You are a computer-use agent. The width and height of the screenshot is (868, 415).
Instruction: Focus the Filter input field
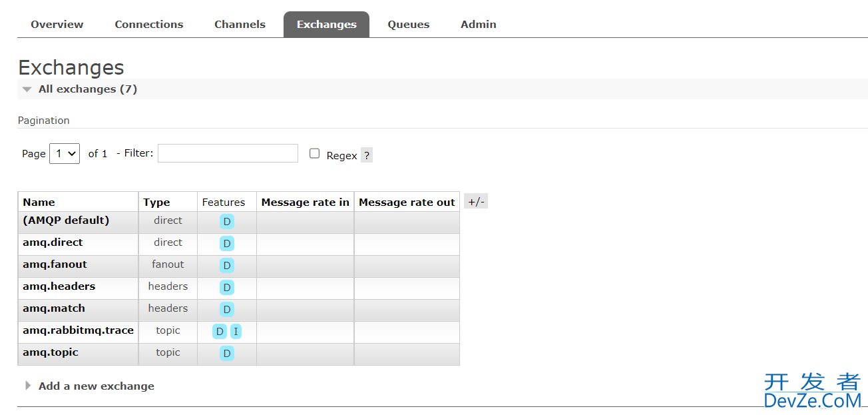[x=228, y=153]
